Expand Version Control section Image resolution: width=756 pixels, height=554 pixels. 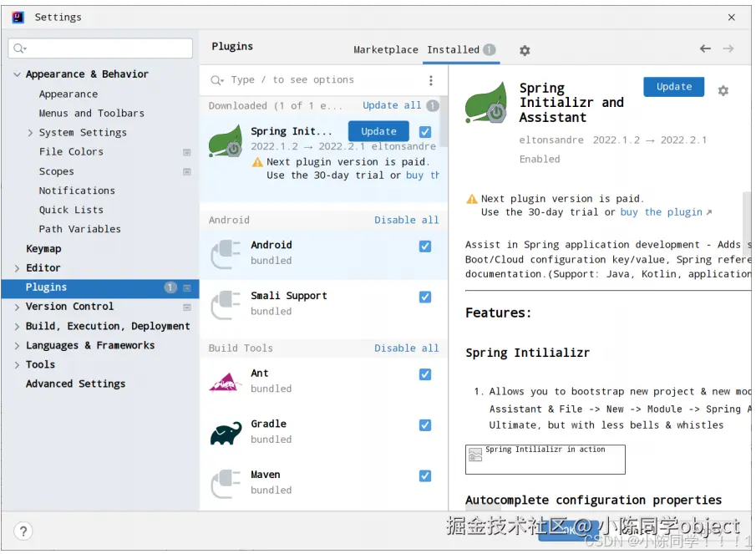tap(17, 307)
